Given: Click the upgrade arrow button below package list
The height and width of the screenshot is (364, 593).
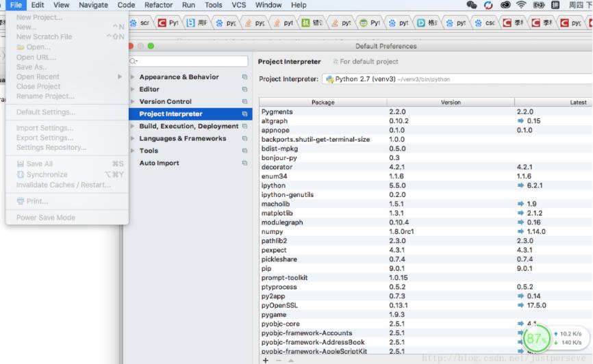Looking at the screenshot, I should click(291, 360).
